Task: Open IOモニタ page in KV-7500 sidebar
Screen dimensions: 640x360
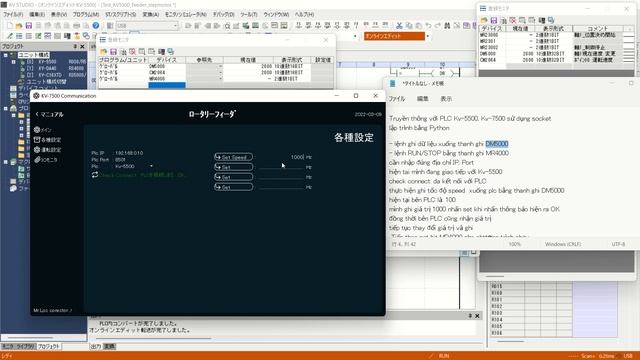Action: click(x=46, y=160)
